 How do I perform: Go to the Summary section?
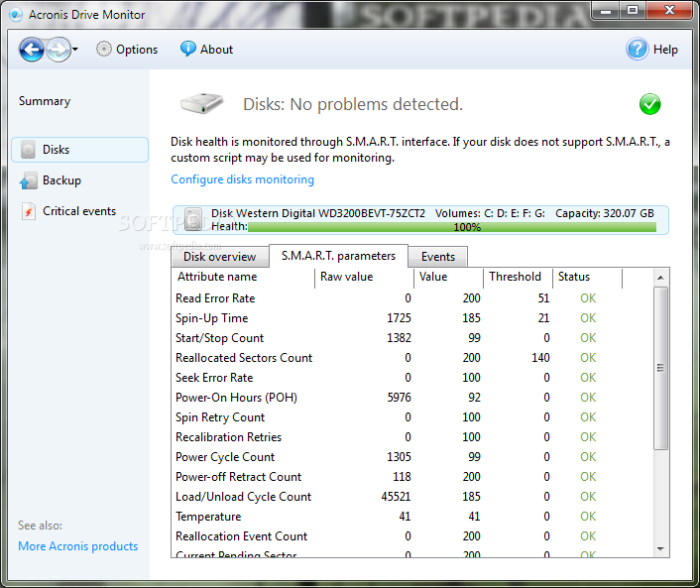(x=45, y=101)
